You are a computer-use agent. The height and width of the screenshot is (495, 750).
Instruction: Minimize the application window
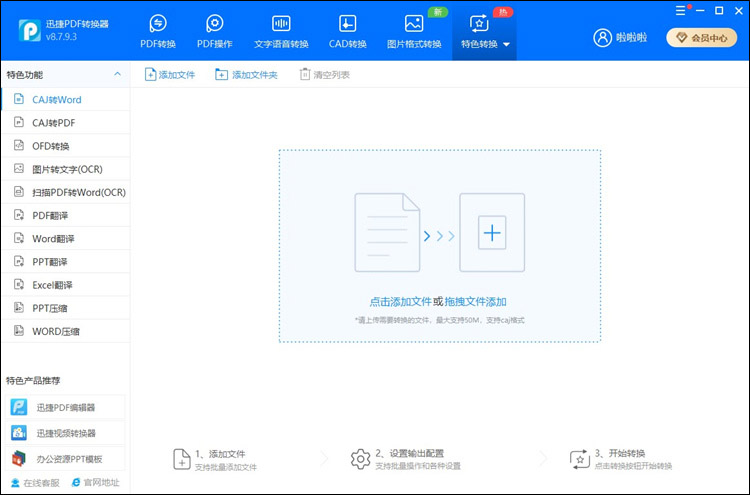coord(701,11)
